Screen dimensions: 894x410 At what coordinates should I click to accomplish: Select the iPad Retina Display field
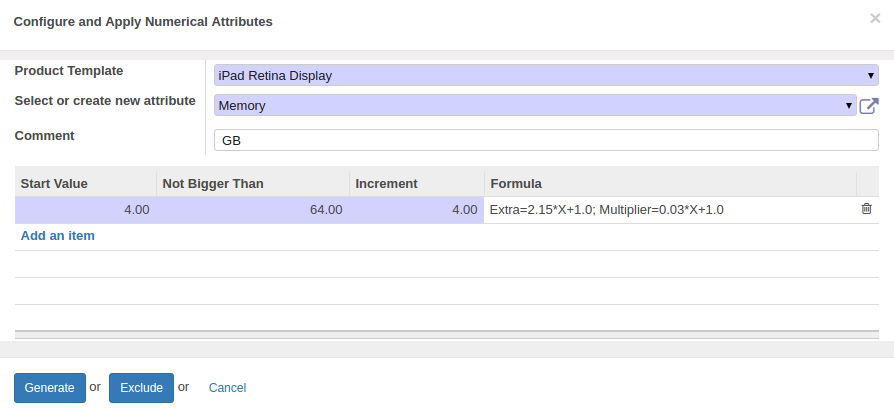546,75
